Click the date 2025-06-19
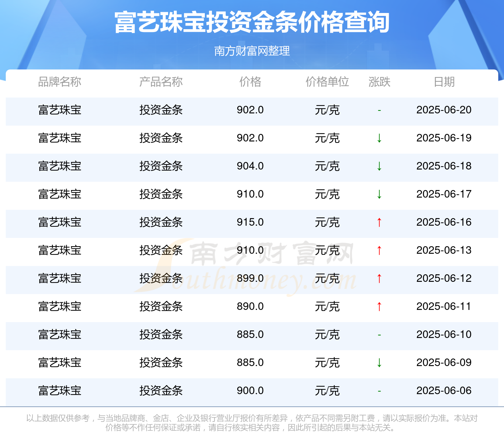 click(x=444, y=138)
